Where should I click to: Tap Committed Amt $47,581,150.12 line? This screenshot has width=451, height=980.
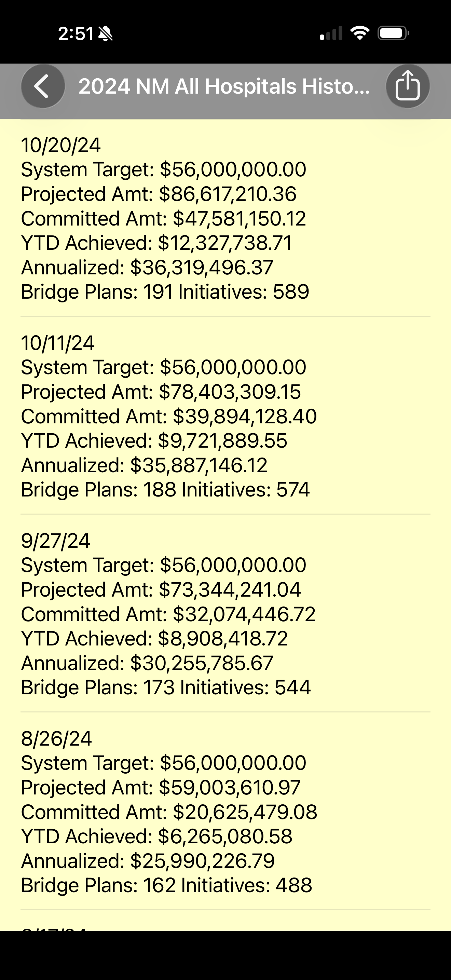[164, 218]
